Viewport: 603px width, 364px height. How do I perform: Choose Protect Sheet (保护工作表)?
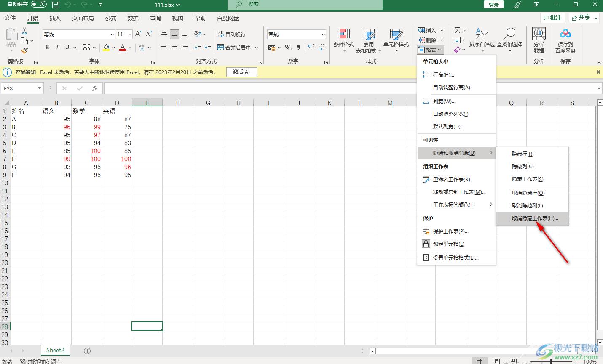[456, 231]
